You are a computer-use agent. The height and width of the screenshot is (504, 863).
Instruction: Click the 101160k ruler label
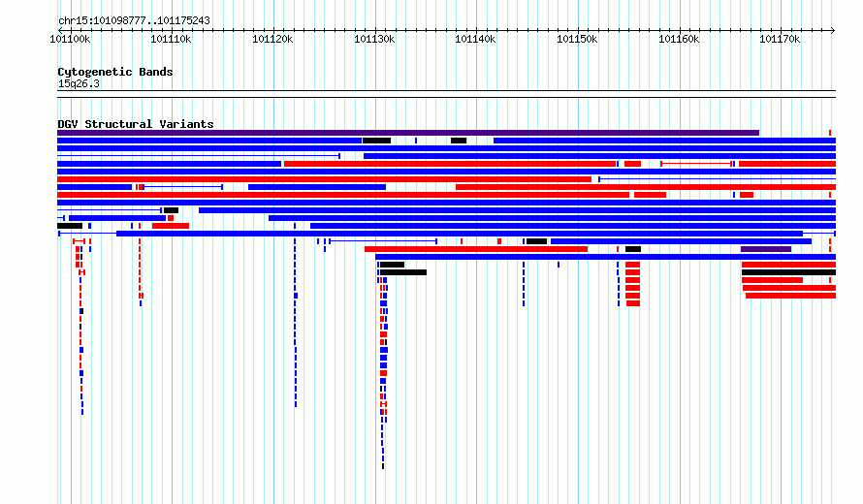click(679, 39)
